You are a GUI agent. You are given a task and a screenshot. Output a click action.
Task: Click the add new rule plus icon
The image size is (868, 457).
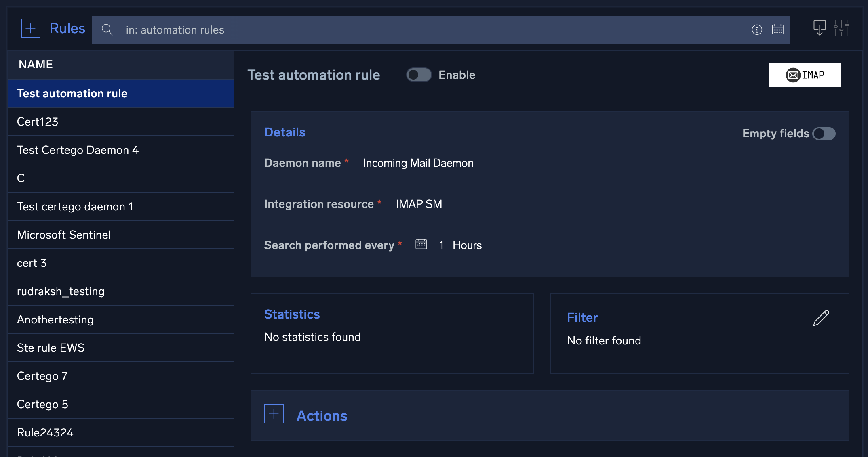point(31,29)
